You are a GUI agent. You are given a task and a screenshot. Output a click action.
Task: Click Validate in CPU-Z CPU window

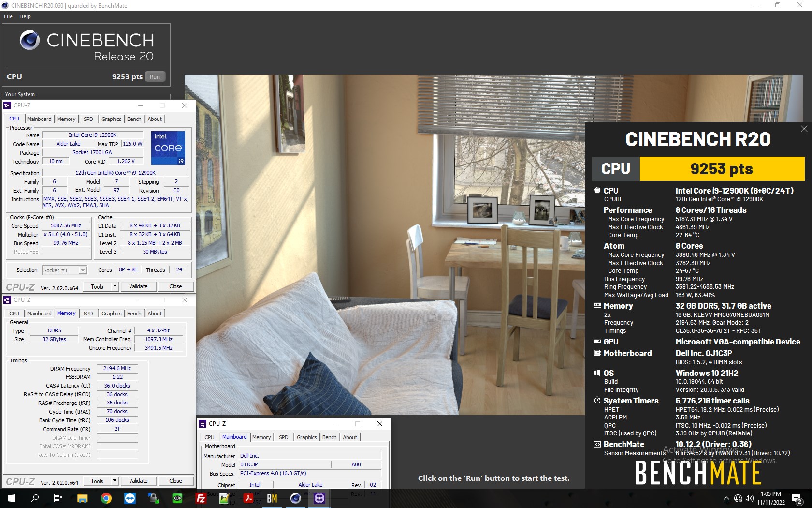pos(138,286)
